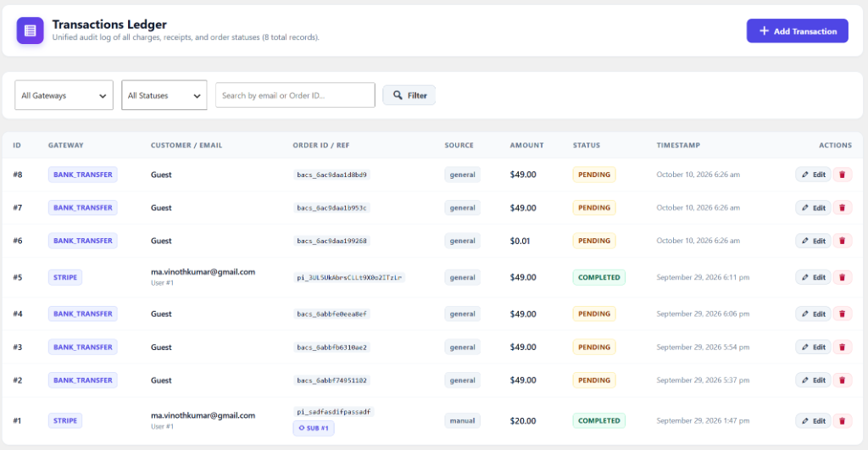The height and width of the screenshot is (450, 868).
Task: Delete transaction #5 with trash icon
Action: coord(842,277)
